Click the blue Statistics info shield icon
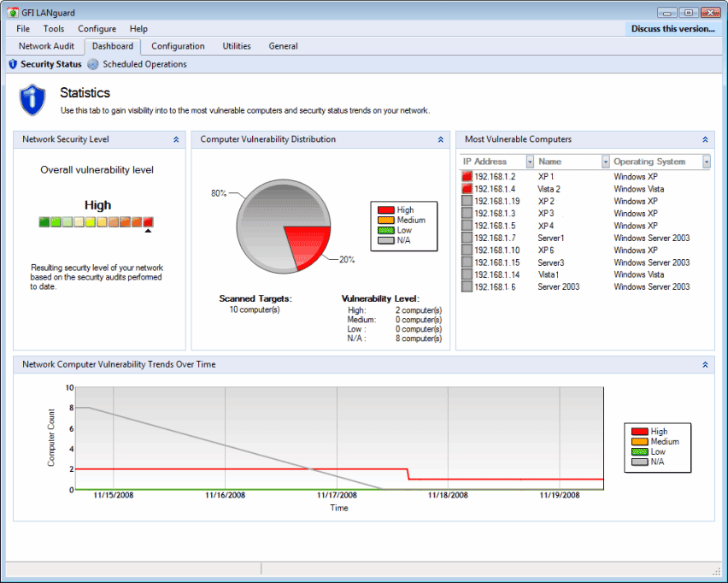Screen dimensions: 728x583 (x=32, y=99)
